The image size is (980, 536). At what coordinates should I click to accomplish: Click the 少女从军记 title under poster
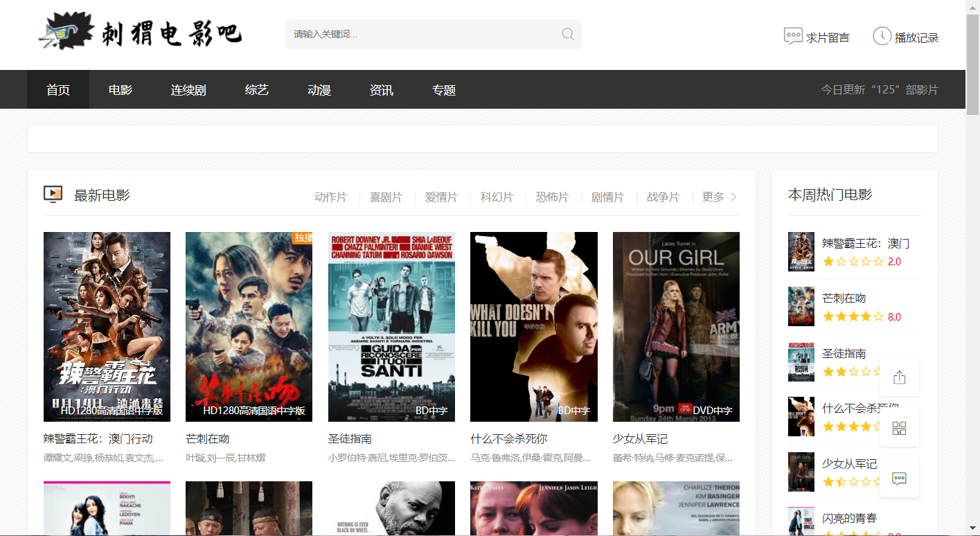click(641, 439)
